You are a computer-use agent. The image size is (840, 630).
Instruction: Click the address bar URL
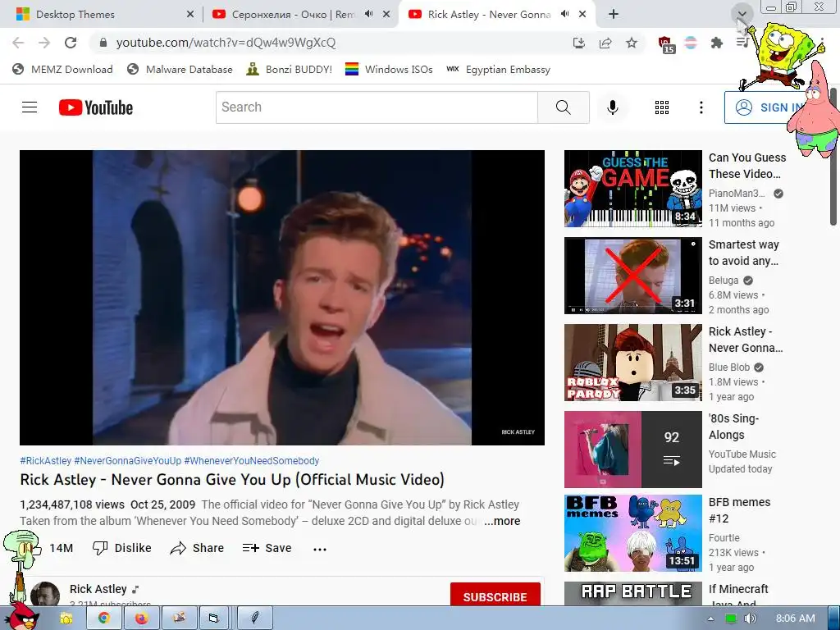tap(226, 43)
